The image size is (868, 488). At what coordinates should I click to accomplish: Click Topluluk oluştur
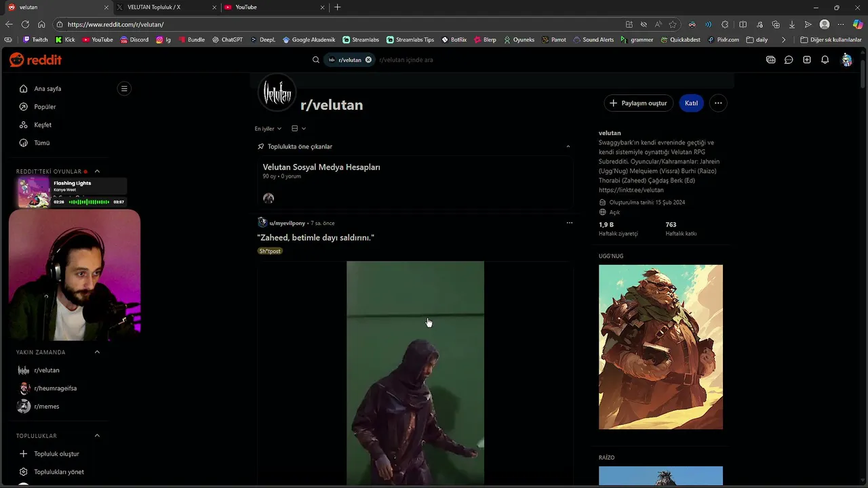coord(58,454)
